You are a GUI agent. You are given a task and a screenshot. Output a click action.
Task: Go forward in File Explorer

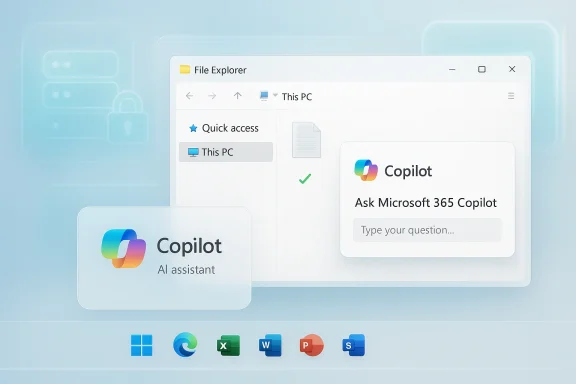pyautogui.click(x=212, y=96)
